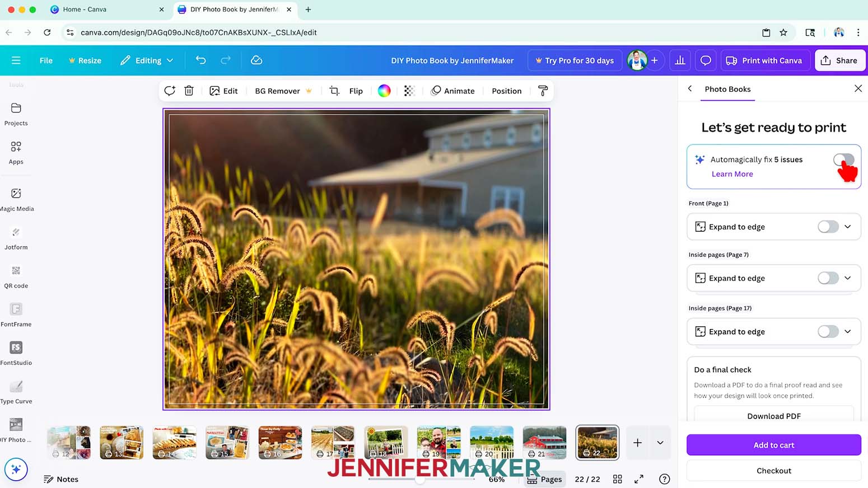Open the File menu

click(x=46, y=60)
